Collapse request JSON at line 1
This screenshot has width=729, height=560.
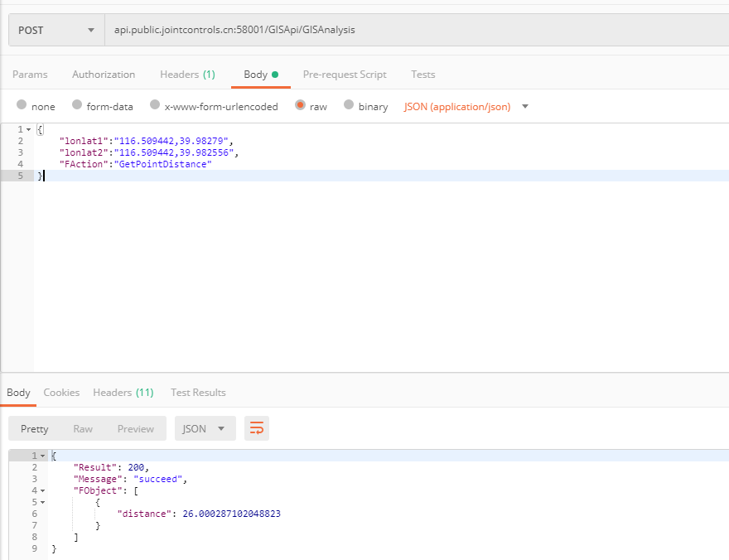tap(28, 130)
